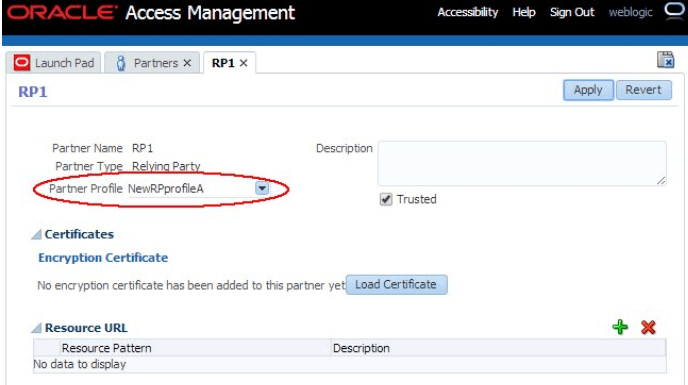
Task: Open the Partner Profile dropdown arrow
Action: 262,188
